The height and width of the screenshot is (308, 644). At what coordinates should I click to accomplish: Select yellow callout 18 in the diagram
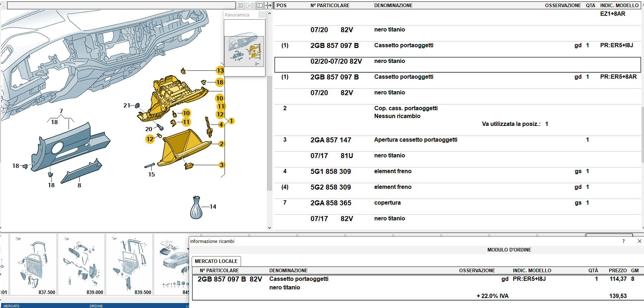220,82
